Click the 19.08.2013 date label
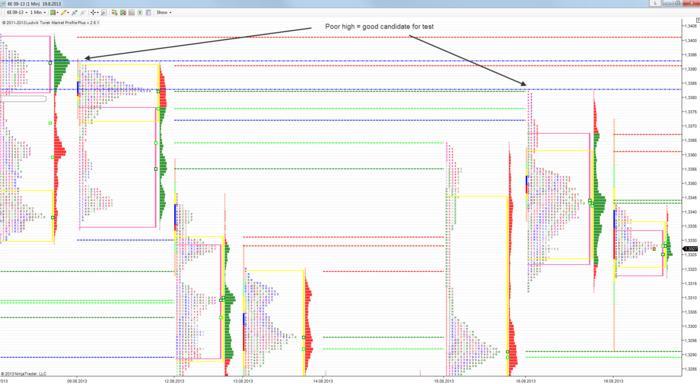Image resolution: width=700 pixels, height=384 pixels. [613, 381]
